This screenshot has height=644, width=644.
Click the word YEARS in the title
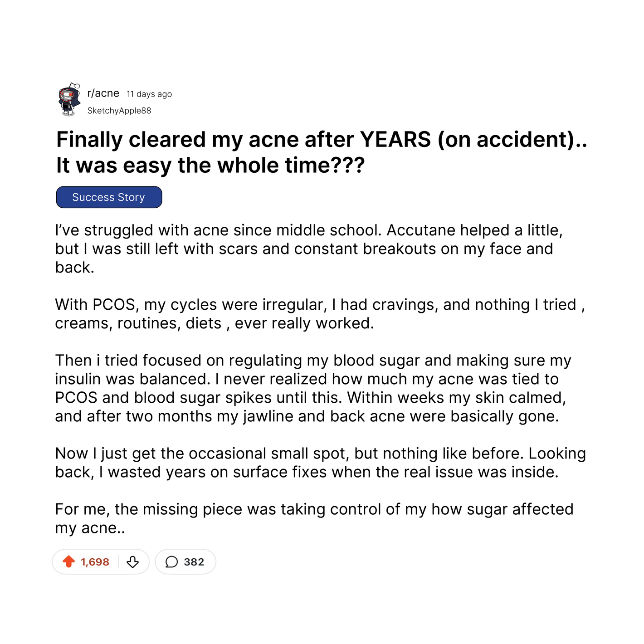pyautogui.click(x=395, y=140)
